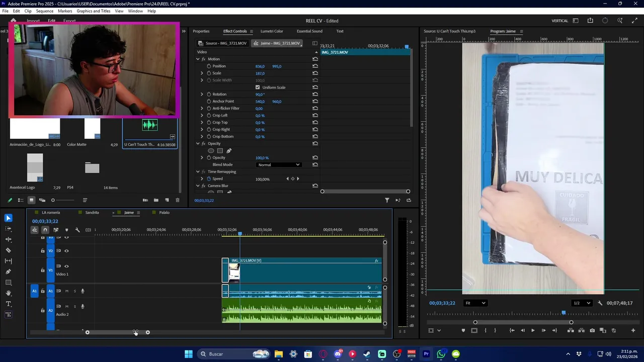The width and height of the screenshot is (644, 362).
Task: Mute the A1 audio track
Action: 66,291
